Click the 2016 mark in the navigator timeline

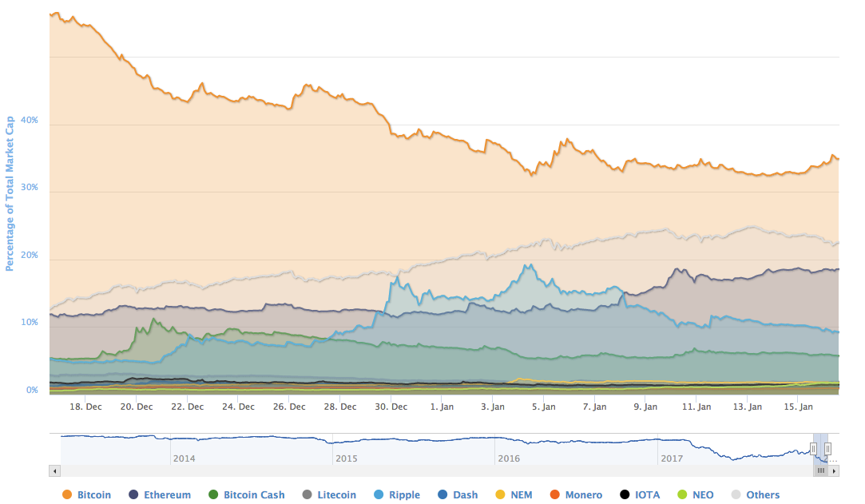tap(509, 458)
